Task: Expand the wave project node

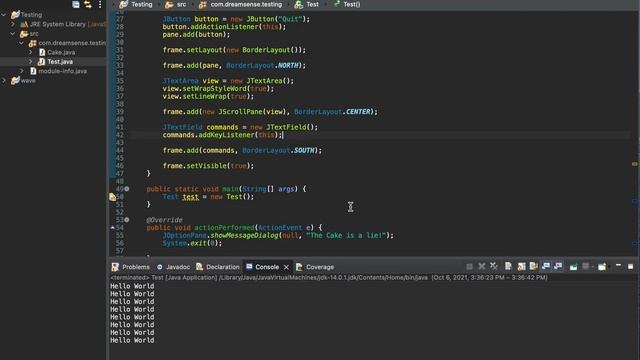Action: click(x=4, y=80)
